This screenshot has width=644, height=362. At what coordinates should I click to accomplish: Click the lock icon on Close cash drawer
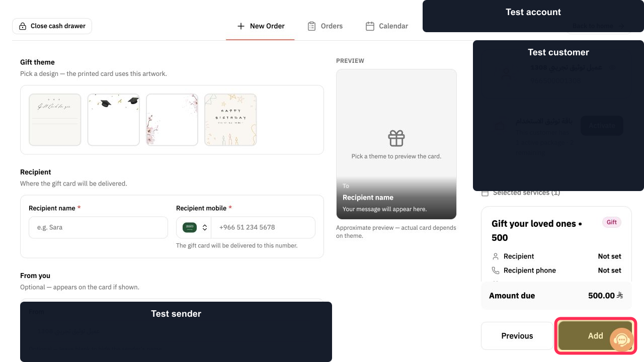click(23, 26)
